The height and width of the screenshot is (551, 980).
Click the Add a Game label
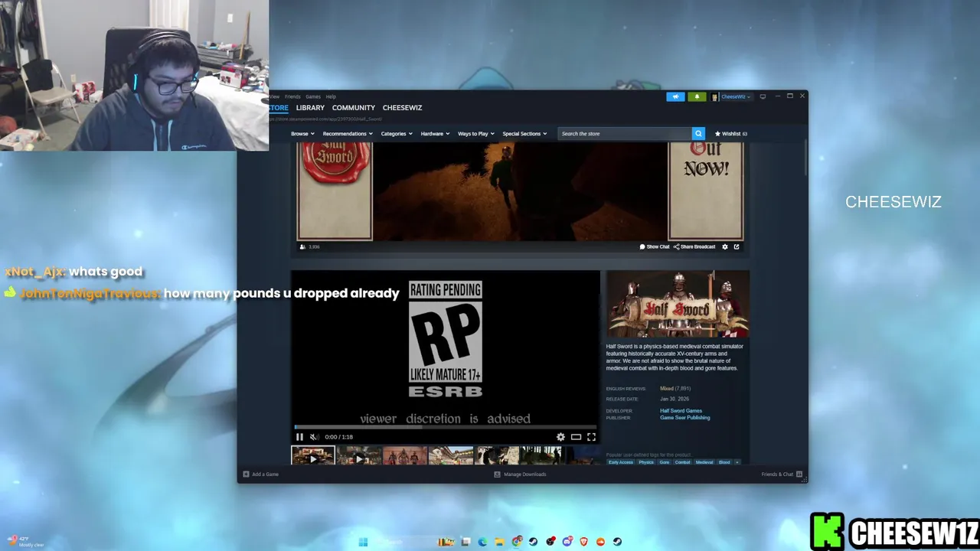265,474
